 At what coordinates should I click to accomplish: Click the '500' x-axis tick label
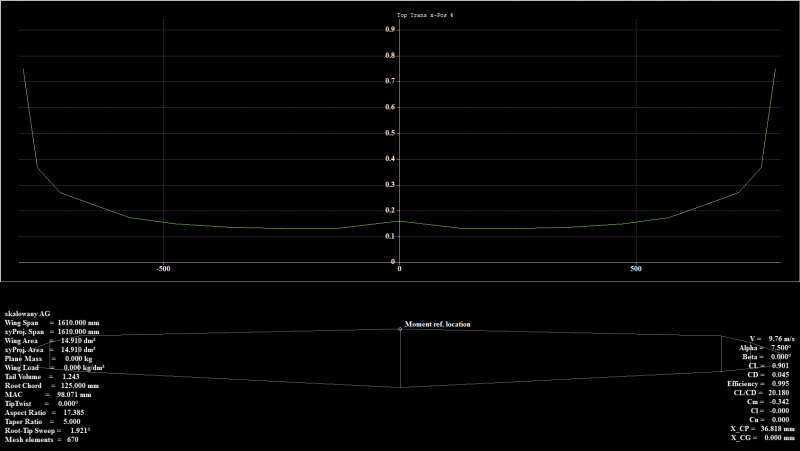pyautogui.click(x=636, y=269)
